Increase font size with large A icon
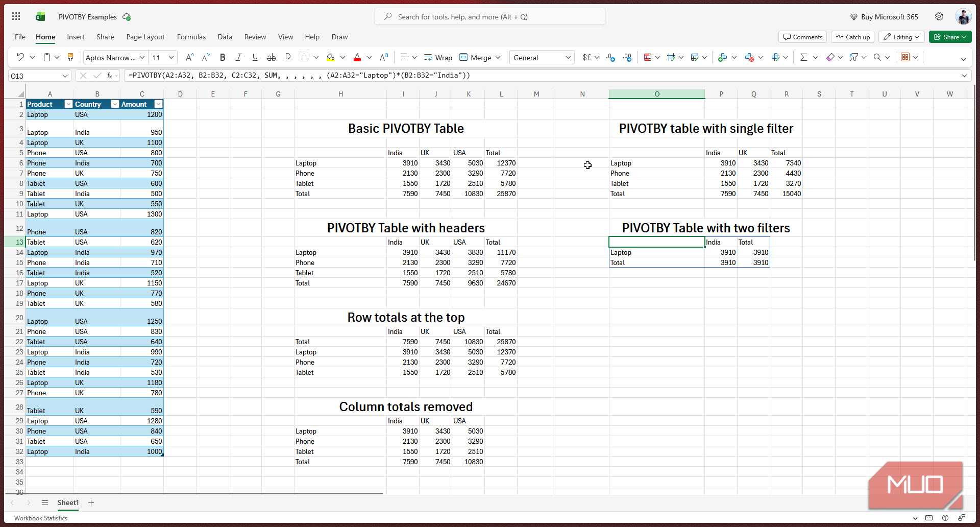The image size is (980, 527). coord(189,57)
